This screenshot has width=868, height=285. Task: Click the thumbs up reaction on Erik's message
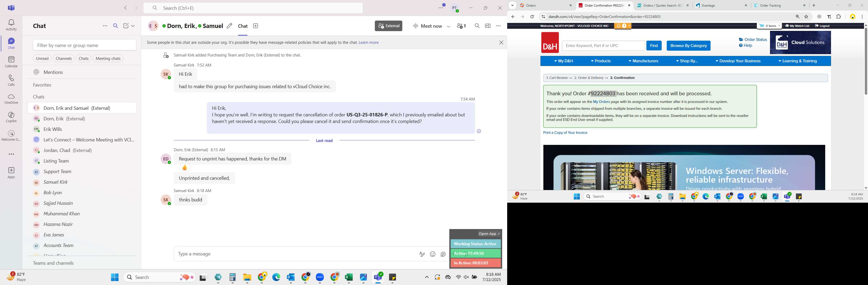(x=185, y=168)
